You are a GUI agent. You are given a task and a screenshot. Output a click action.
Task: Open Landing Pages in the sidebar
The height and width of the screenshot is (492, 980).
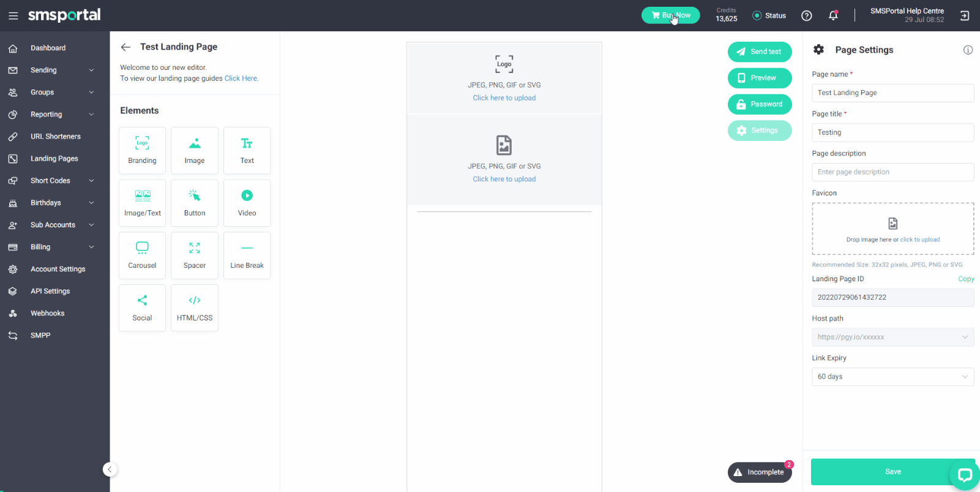[54, 158]
